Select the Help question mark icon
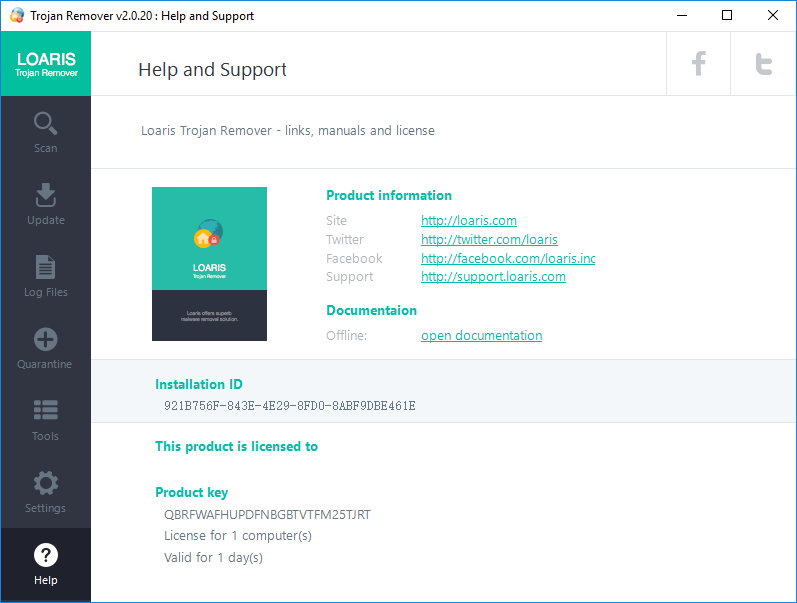797x603 pixels. (x=45, y=555)
